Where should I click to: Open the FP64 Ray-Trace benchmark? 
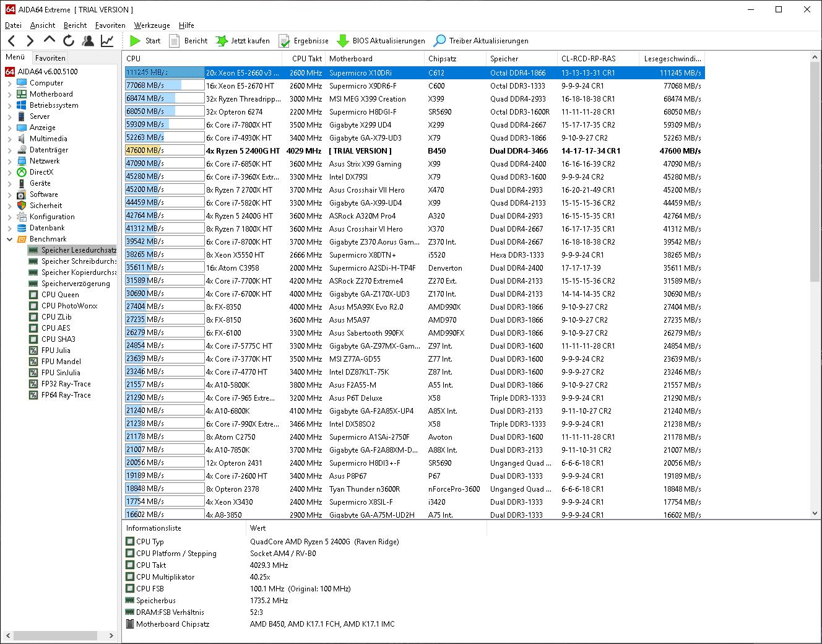coord(60,395)
